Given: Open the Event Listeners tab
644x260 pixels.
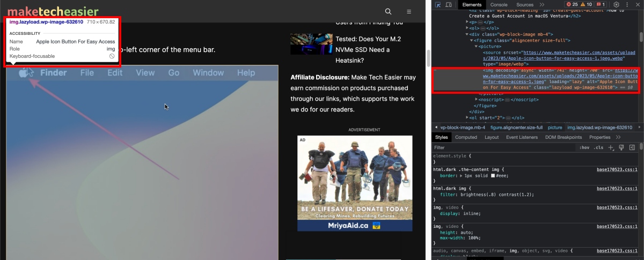Looking at the screenshot, I should click(522, 137).
